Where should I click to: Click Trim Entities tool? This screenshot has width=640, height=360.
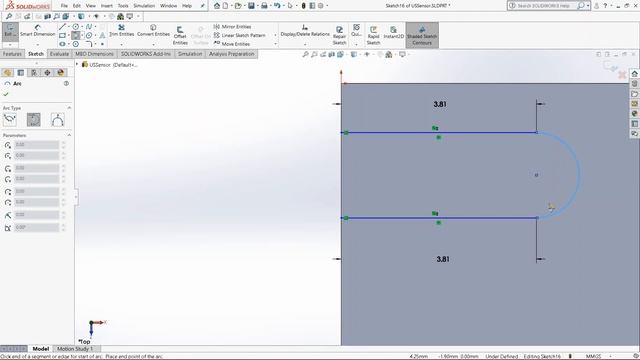(x=121, y=30)
